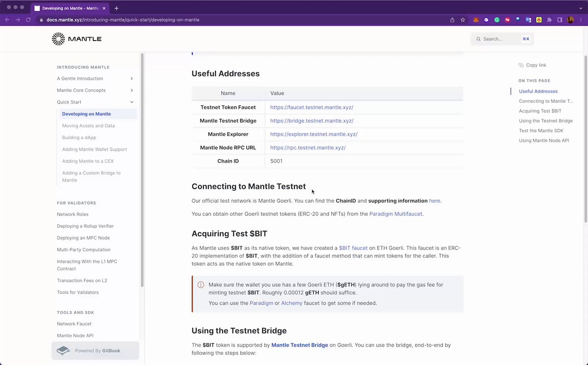Open the explorer.testnet.mantle.xyz link
This screenshot has height=365, width=588.
point(314,134)
